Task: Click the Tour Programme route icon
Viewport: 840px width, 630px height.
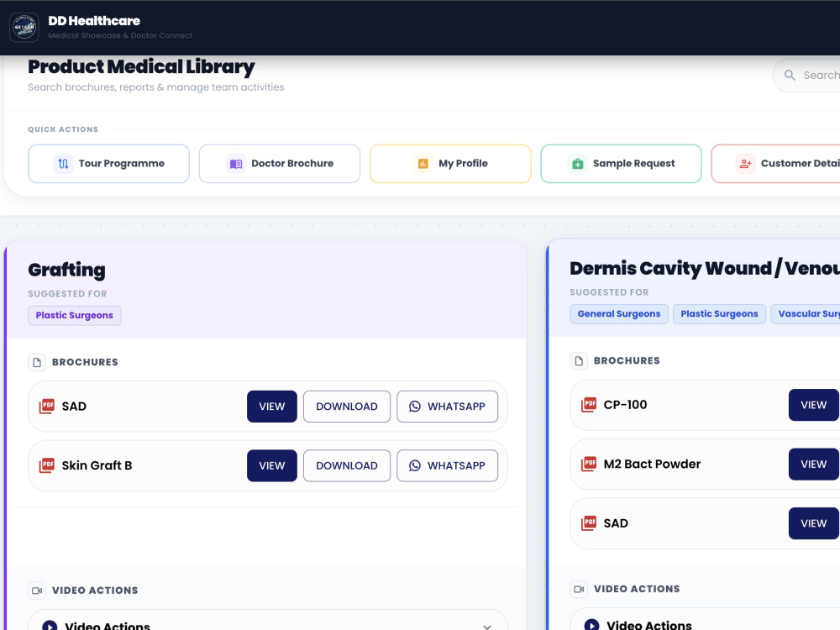Action: click(63, 164)
